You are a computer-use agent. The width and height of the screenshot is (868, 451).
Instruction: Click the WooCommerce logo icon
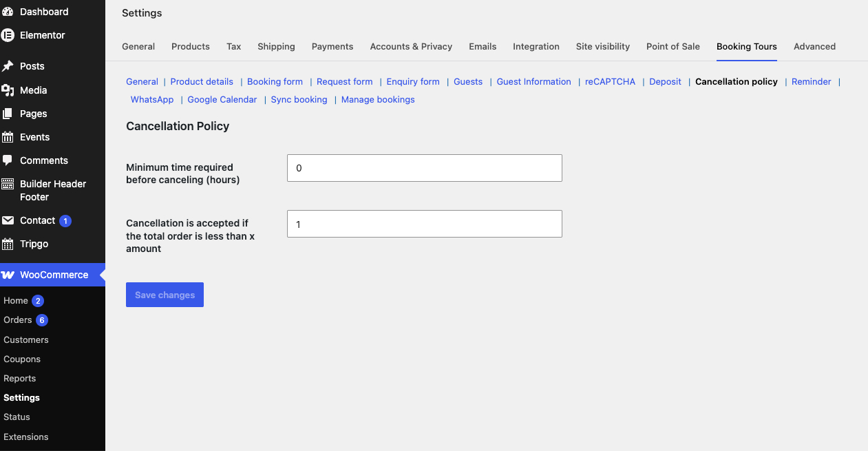click(8, 275)
